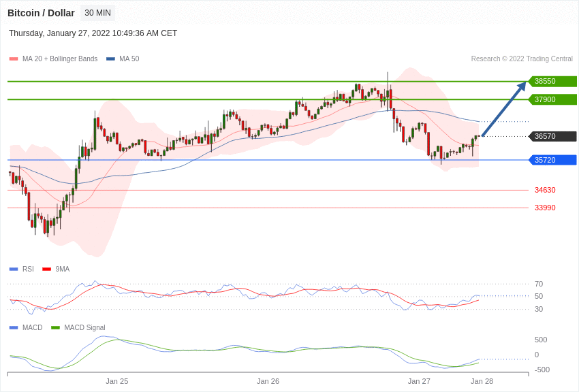Screen dimensions: 579x392
Task: Click the 38550 resistance price tag
Action: [x=553, y=81]
